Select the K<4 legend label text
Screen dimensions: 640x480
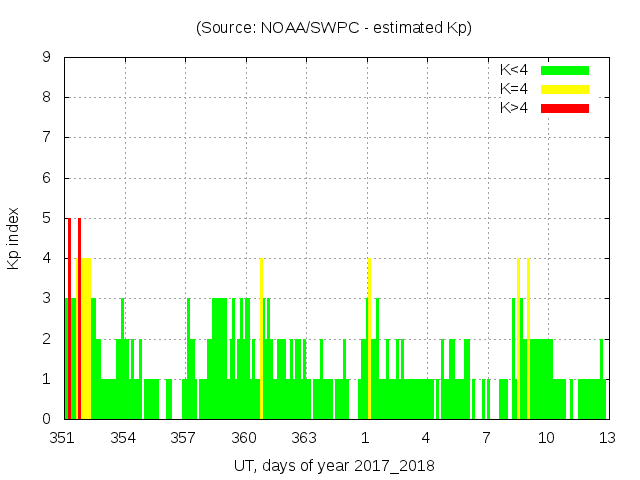click(514, 70)
